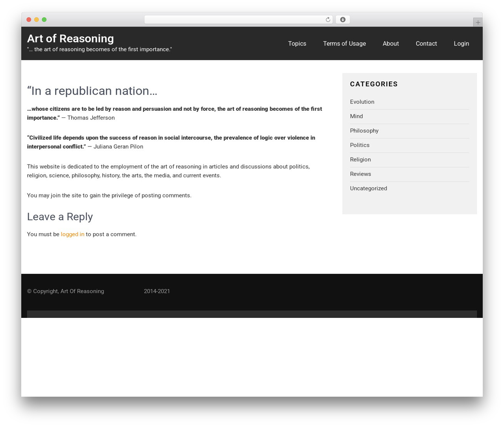
Task: Click the red close window button
Action: click(x=29, y=20)
